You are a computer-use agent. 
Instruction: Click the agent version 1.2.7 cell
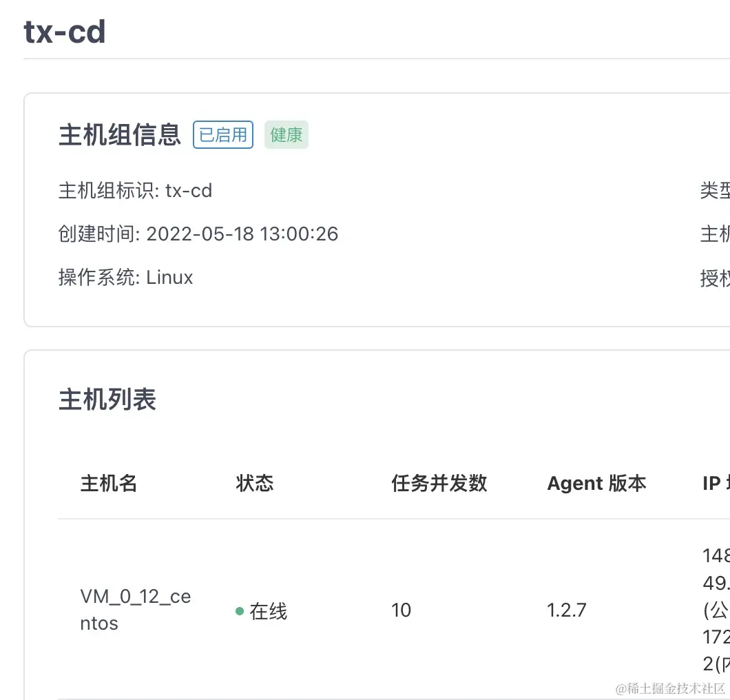point(567,610)
